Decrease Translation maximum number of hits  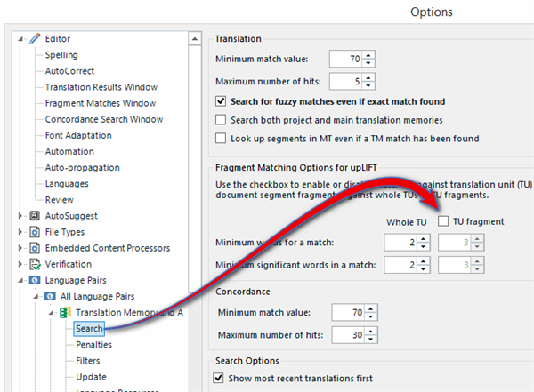click(x=368, y=85)
